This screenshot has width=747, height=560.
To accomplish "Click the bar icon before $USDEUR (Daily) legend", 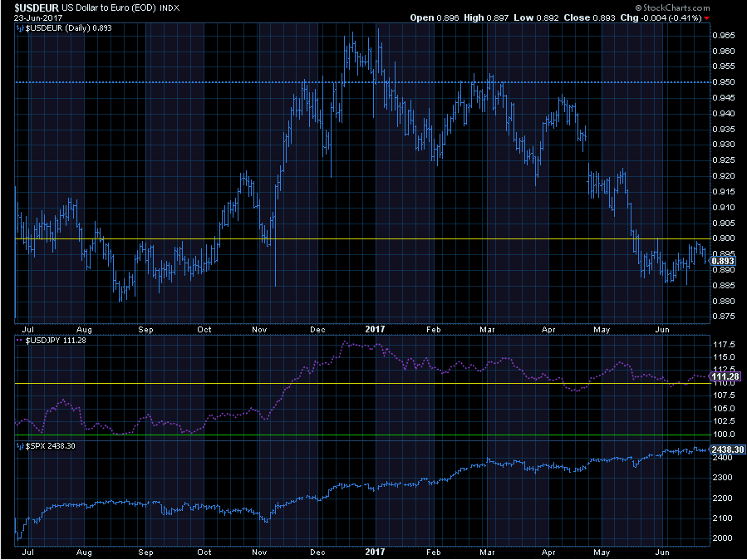I will click(x=20, y=28).
